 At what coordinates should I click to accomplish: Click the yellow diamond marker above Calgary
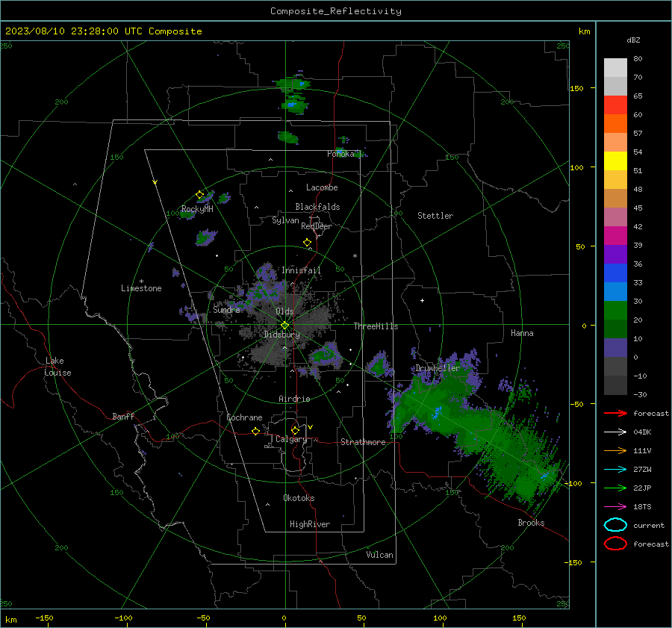click(x=295, y=430)
